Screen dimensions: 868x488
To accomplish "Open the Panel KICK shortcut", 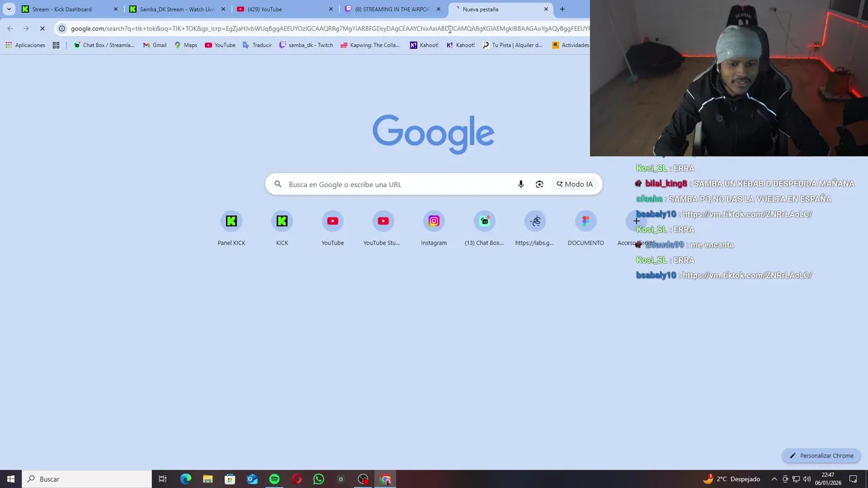I will [231, 228].
